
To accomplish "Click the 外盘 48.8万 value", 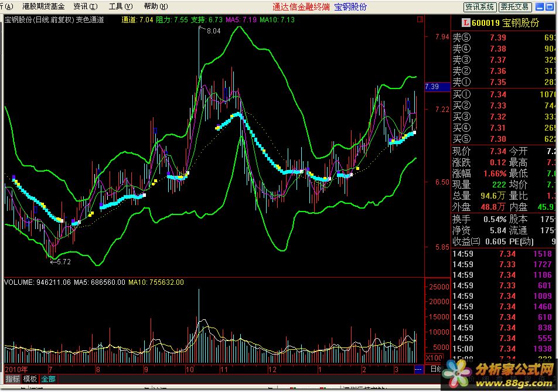I will coord(493,207).
